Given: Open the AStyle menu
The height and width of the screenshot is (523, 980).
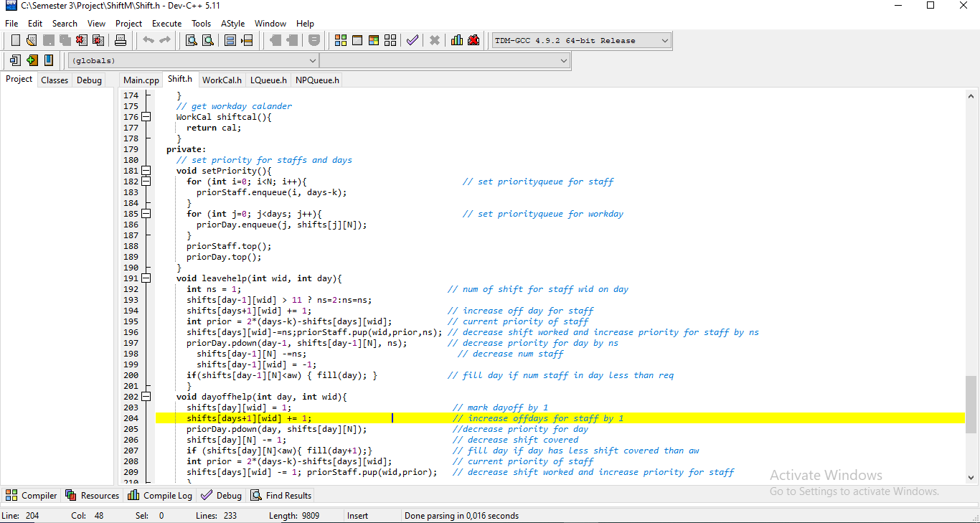Looking at the screenshot, I should click(232, 24).
